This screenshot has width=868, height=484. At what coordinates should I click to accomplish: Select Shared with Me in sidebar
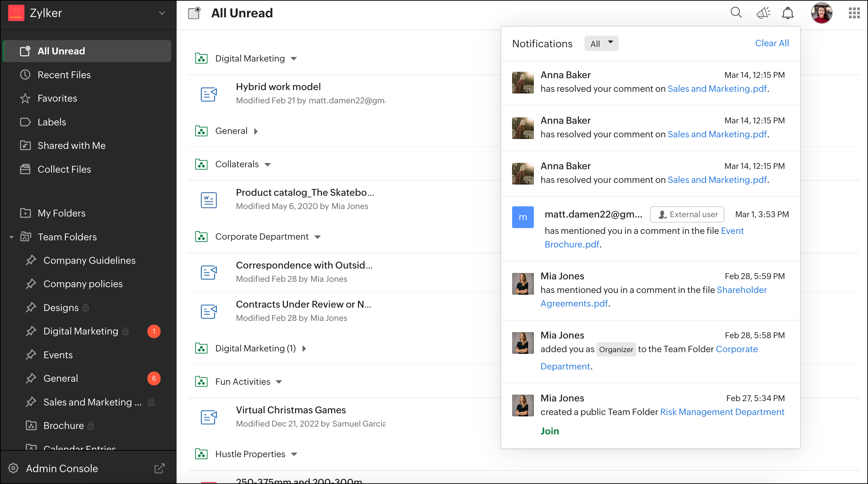[71, 145]
